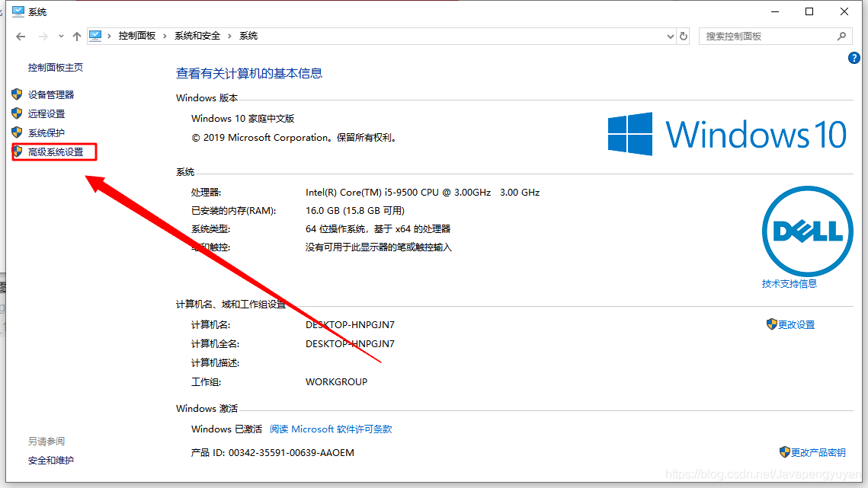
Task: Select product ID 00342-35591-00639-AAOEM
Action: point(291,452)
